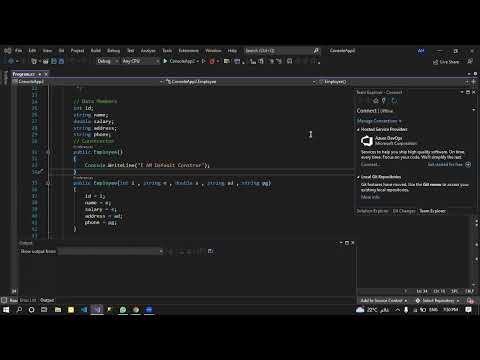Click Team Explorer Manage Connections plug icon

coord(384,101)
